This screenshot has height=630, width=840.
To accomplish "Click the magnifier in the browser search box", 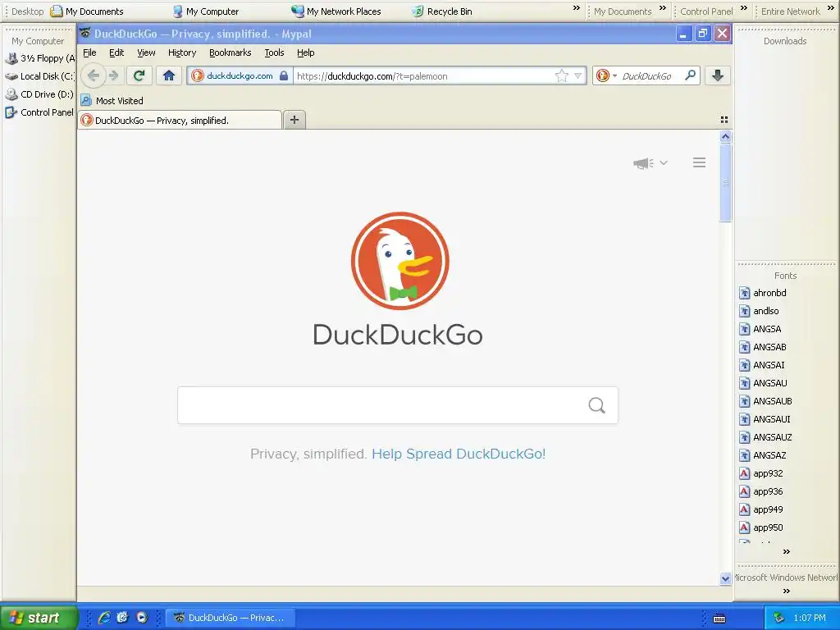I will pyautogui.click(x=691, y=75).
